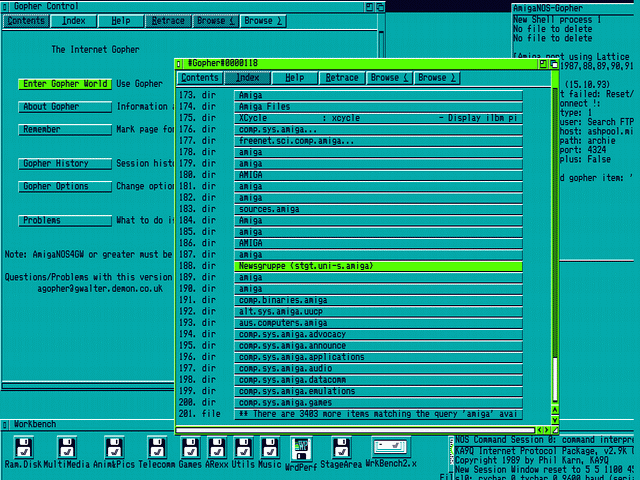The height and width of the screenshot is (480, 640).
Task: Click the Telecomm drawer icon
Action: (x=157, y=446)
